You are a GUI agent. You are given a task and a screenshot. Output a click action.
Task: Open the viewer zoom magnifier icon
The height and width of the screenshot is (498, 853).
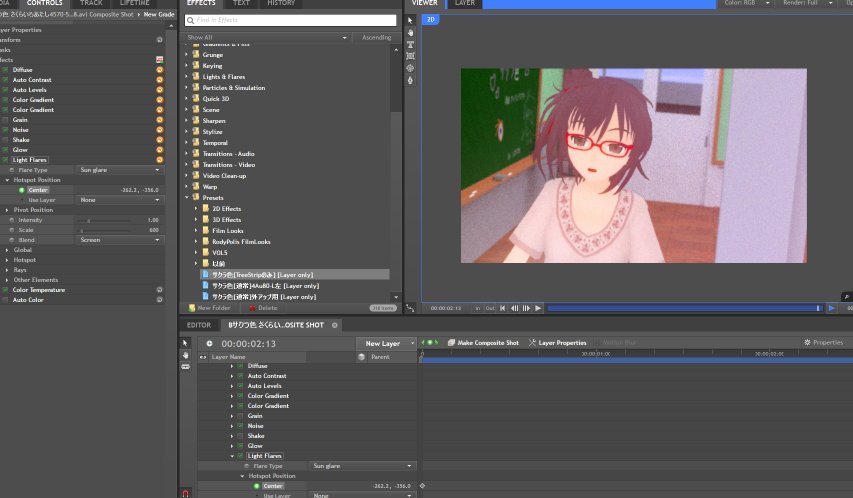tap(846, 297)
